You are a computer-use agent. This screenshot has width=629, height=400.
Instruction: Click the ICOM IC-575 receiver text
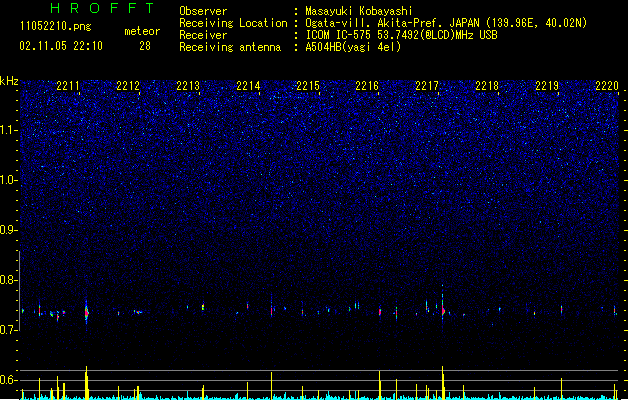point(401,35)
